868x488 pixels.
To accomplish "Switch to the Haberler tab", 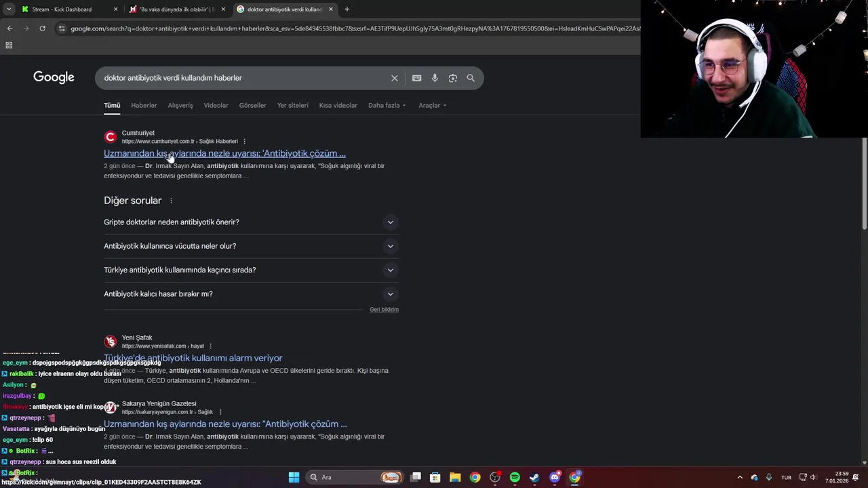I will click(144, 105).
